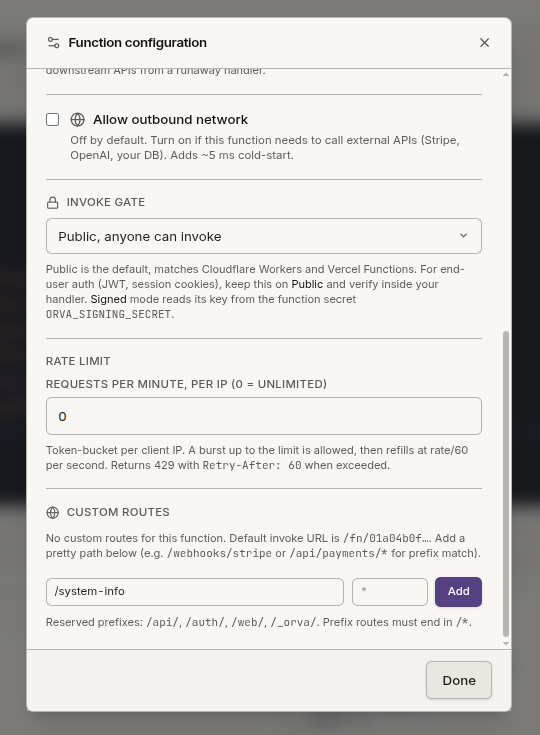This screenshot has width=540, height=735.
Task: Click the Allow outbound network label text
Action: point(171,120)
